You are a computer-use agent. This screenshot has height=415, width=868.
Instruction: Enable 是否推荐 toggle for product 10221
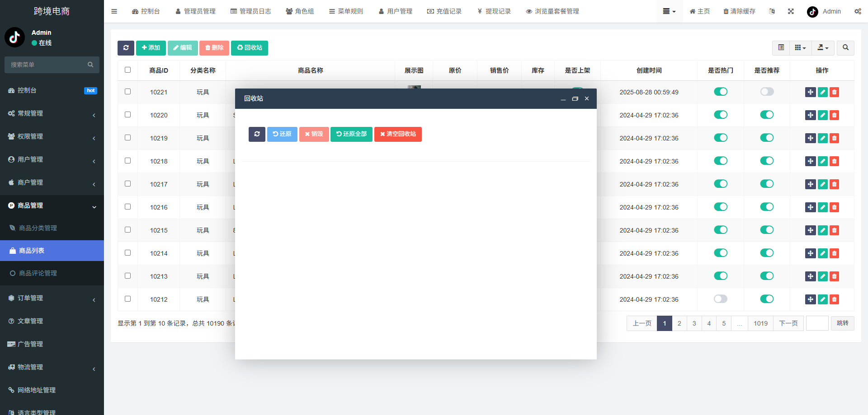[767, 92]
